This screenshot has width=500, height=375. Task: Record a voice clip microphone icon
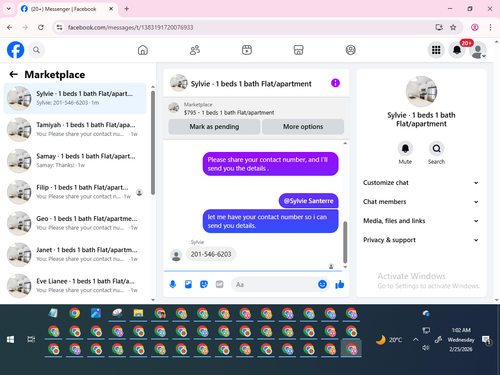173,284
